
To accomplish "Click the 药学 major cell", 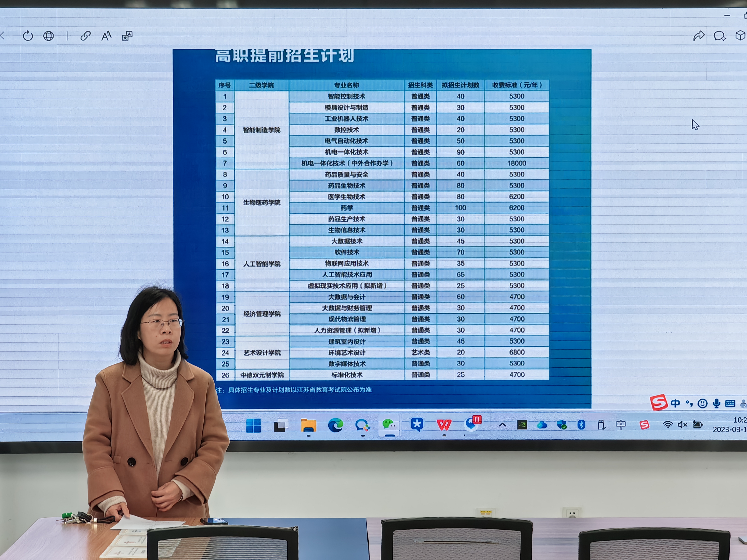I will [347, 208].
